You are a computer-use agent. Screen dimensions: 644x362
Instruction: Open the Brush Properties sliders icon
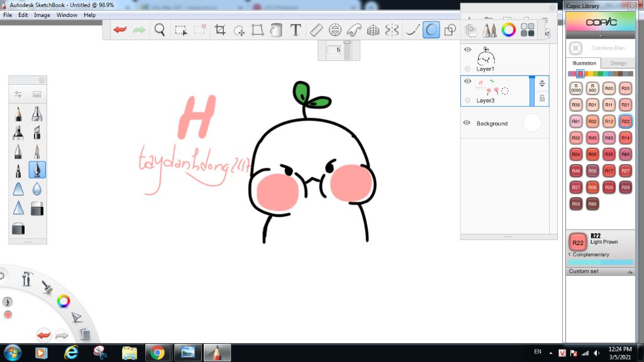click(x=18, y=94)
